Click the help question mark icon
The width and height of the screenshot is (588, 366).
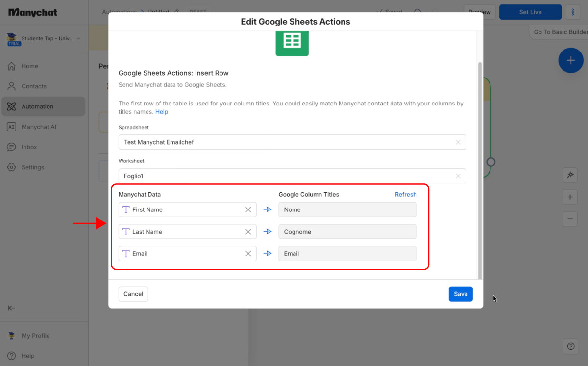[x=571, y=346]
